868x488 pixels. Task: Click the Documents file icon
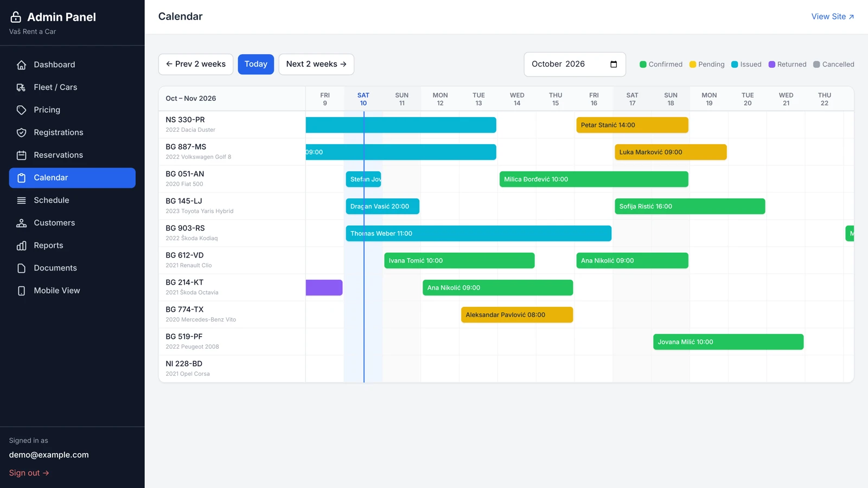pos(21,268)
